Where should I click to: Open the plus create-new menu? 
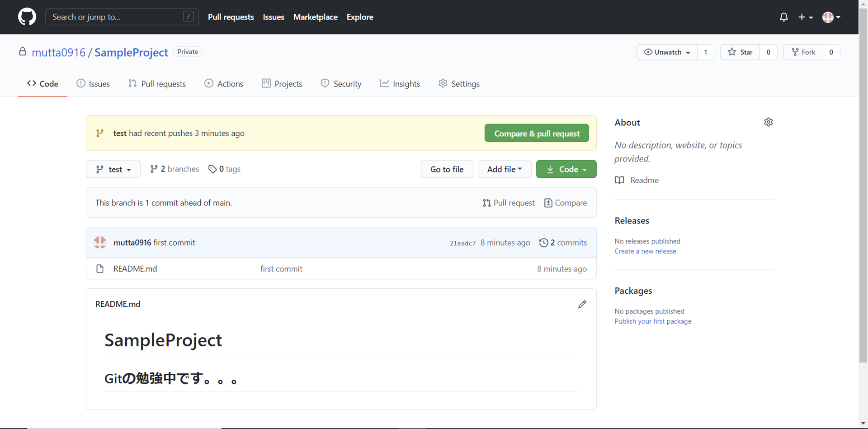[806, 17]
